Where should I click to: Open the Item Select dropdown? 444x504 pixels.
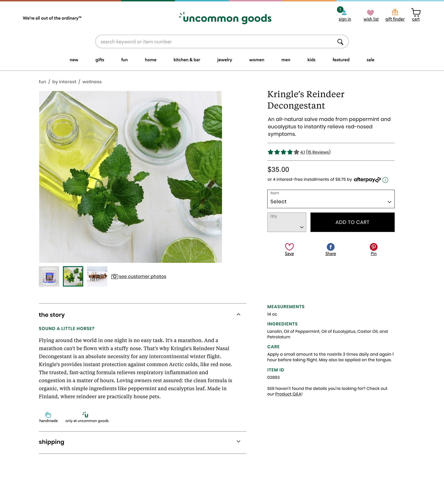click(331, 199)
